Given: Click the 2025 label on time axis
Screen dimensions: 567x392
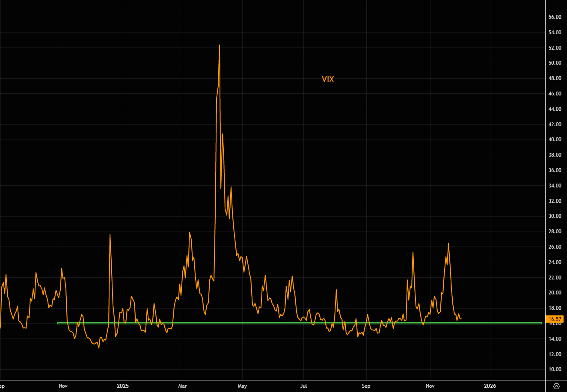Looking at the screenshot, I should coord(123,386).
